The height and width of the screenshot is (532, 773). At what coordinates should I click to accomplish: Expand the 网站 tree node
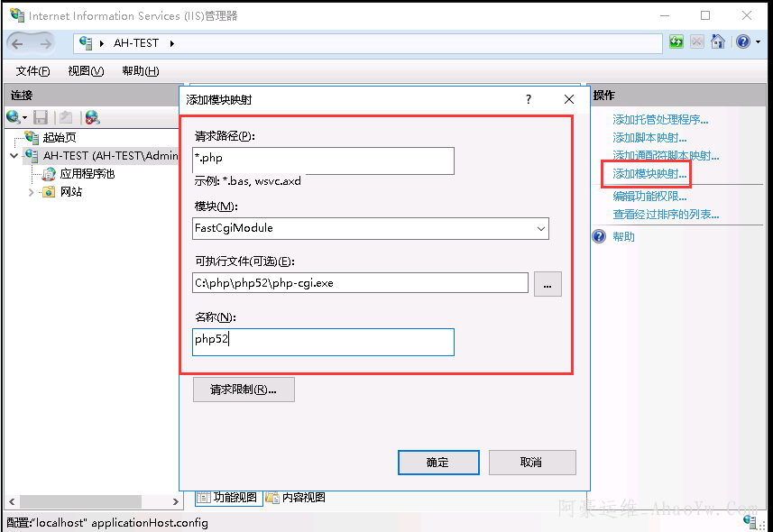point(32,192)
